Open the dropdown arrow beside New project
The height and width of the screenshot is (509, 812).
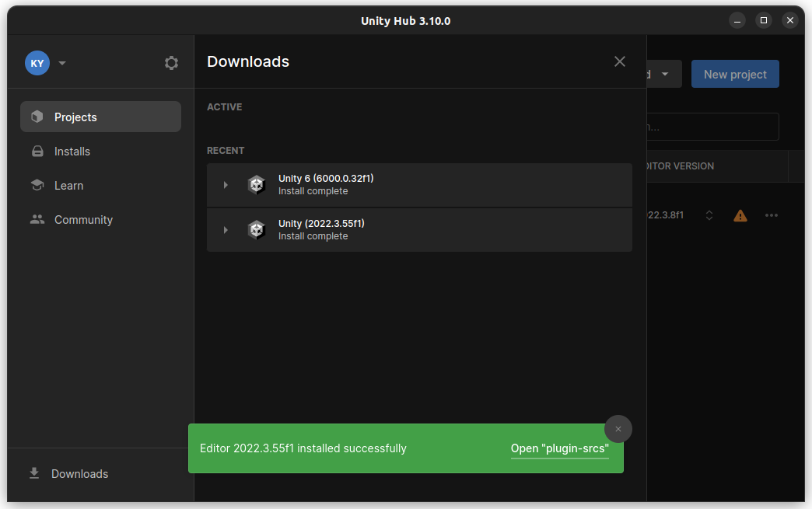[x=664, y=74]
